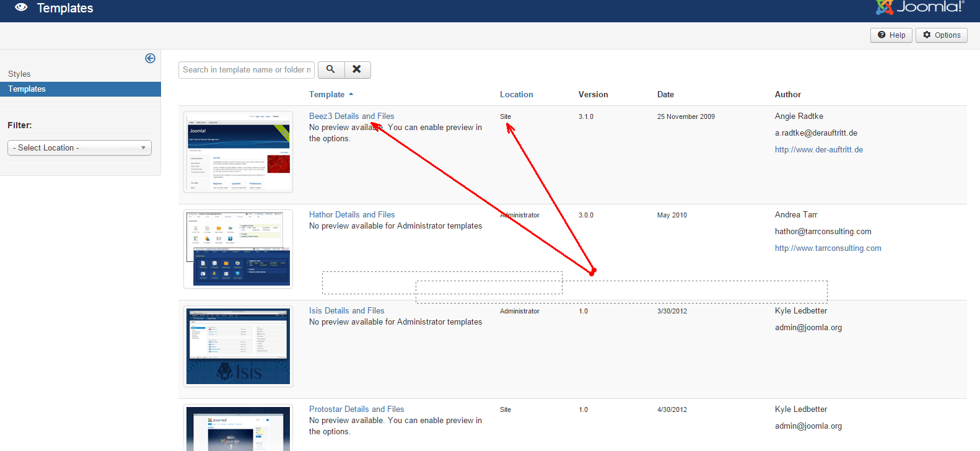Click Kyle Ledbetter in the Isis row
980x451 pixels.
tap(801, 310)
